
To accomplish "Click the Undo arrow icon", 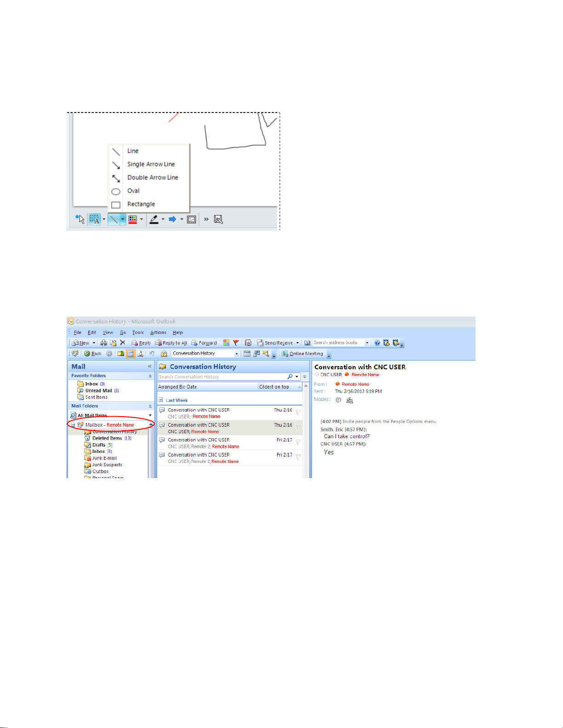I will coord(152,354).
